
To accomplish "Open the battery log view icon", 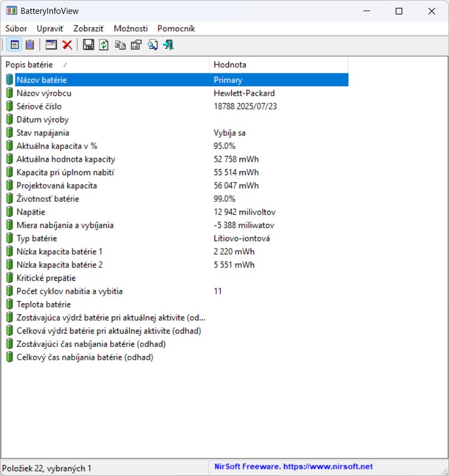I will [x=29, y=45].
